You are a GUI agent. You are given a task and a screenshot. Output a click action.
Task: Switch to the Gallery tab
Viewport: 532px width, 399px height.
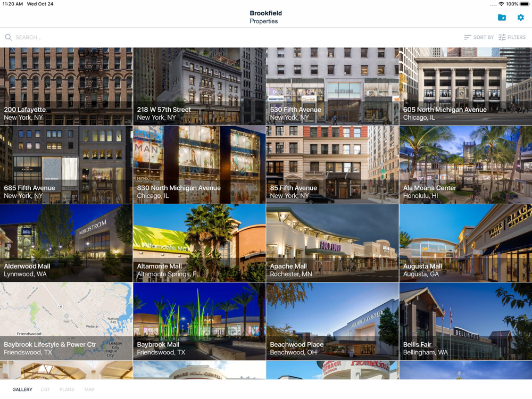coord(22,389)
